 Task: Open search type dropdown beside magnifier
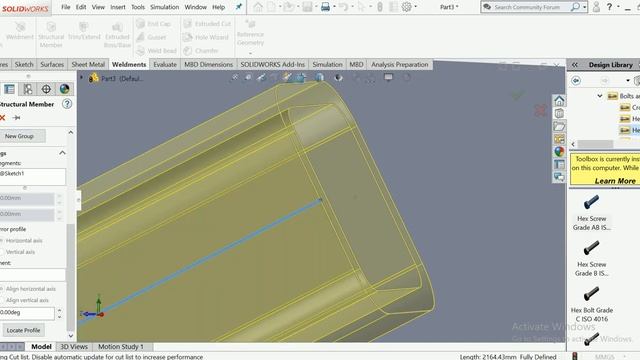coord(584,7)
